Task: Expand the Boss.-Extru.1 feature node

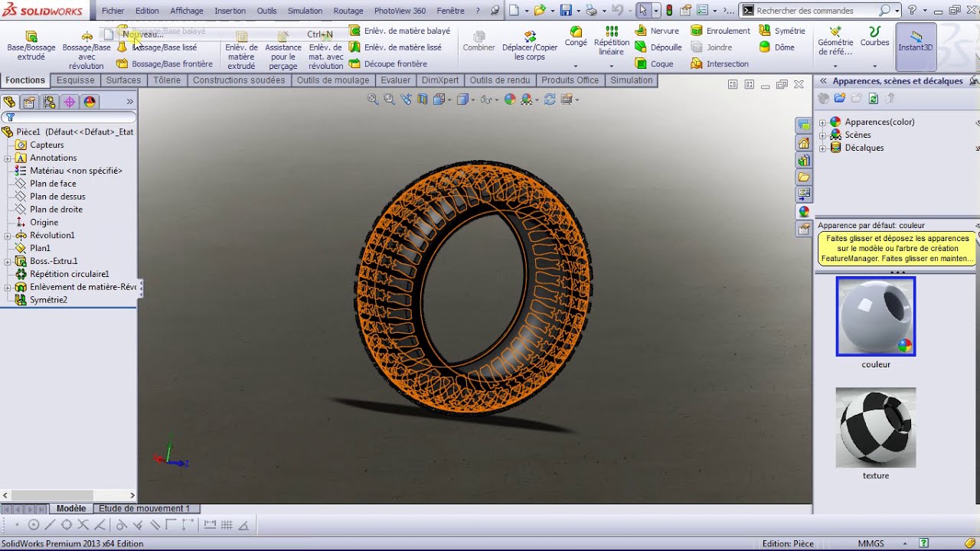Action: (7, 262)
